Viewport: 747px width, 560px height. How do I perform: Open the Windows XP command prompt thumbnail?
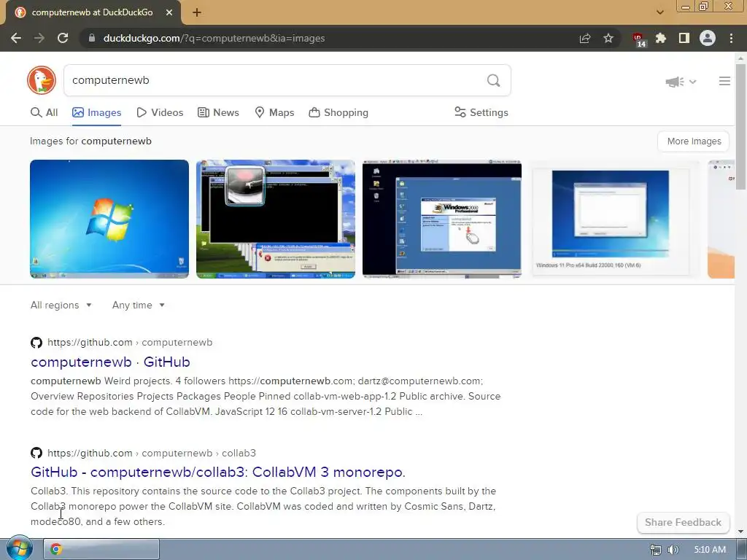[275, 219]
